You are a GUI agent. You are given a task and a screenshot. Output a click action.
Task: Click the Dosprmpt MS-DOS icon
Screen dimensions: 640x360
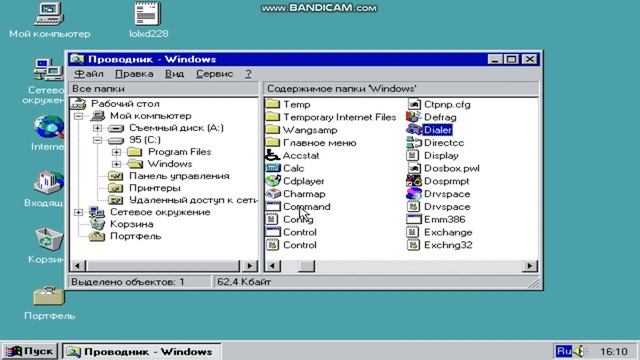click(413, 181)
